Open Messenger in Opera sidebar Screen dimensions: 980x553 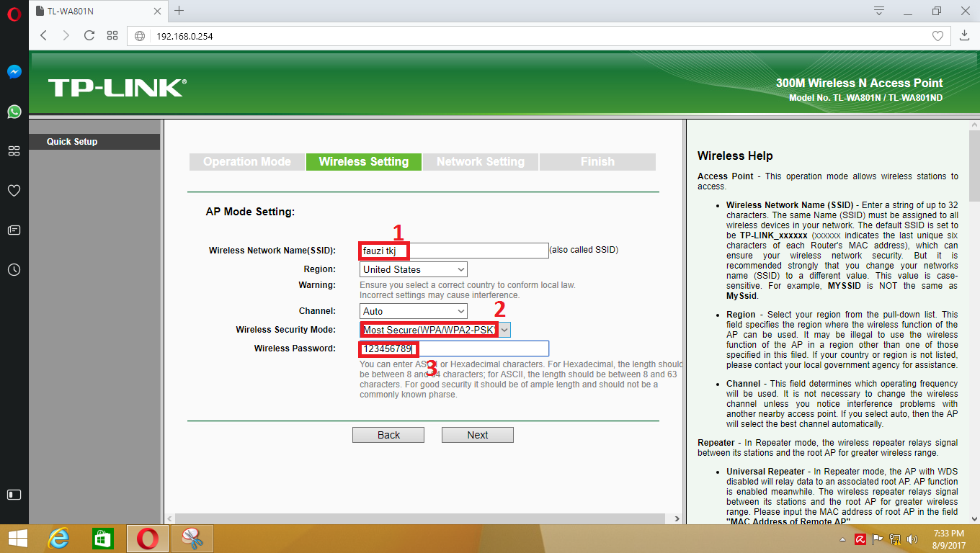pos(14,72)
